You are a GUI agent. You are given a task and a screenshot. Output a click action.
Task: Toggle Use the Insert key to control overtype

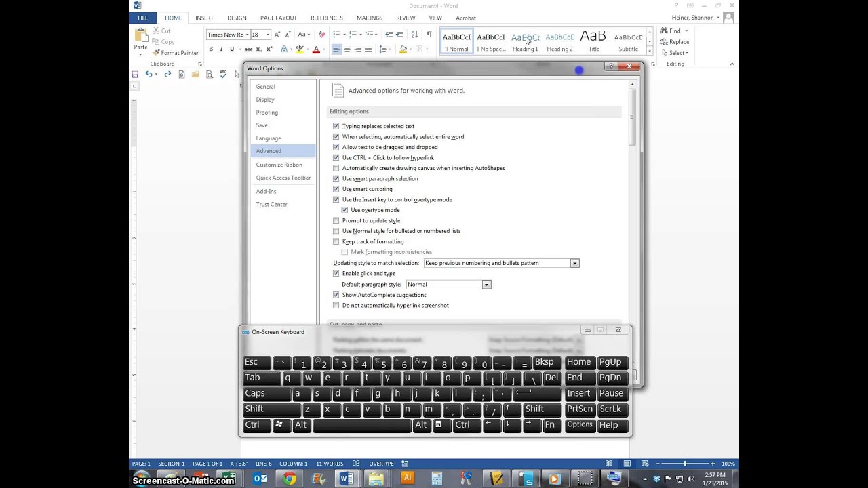[x=336, y=200]
